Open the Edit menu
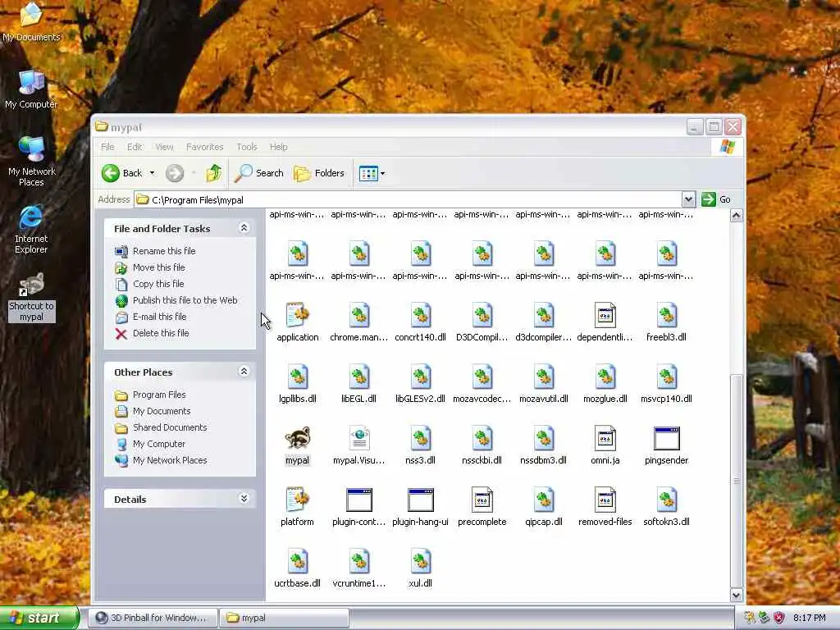 coord(135,147)
